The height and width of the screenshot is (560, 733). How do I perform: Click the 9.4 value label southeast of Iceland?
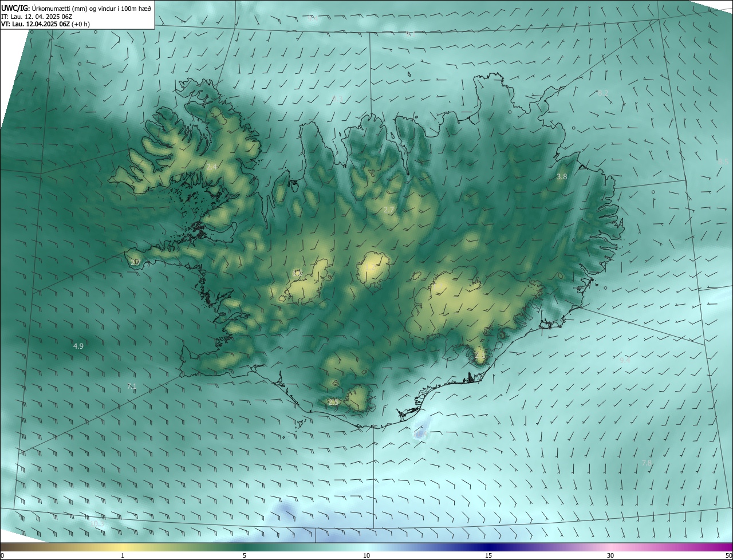tap(625, 360)
